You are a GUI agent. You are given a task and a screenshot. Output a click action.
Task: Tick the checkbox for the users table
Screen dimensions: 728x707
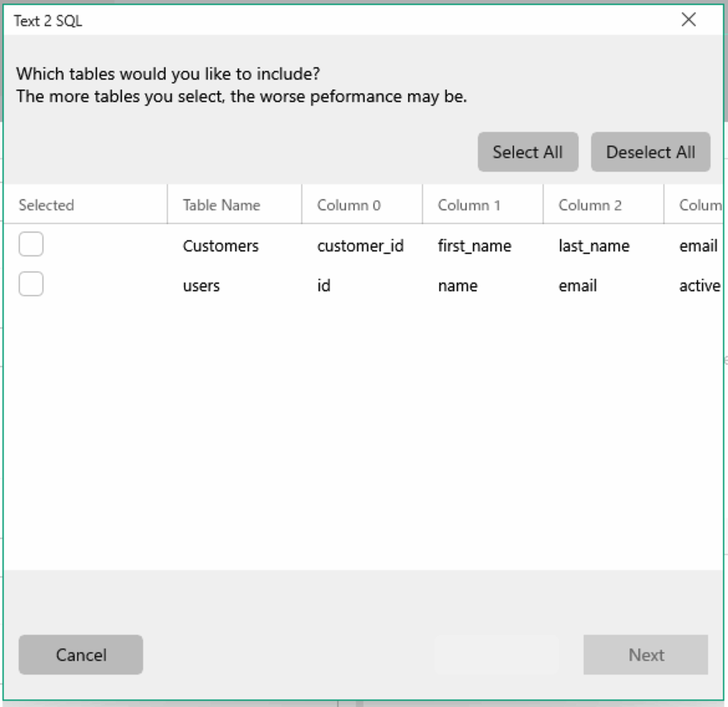[x=31, y=284]
